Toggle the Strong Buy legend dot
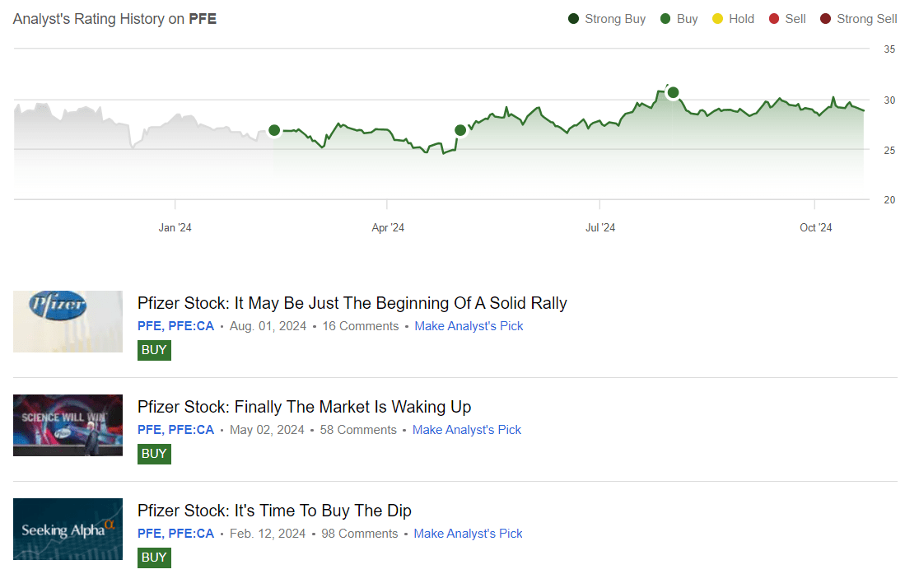The height and width of the screenshot is (588, 905). (x=574, y=19)
